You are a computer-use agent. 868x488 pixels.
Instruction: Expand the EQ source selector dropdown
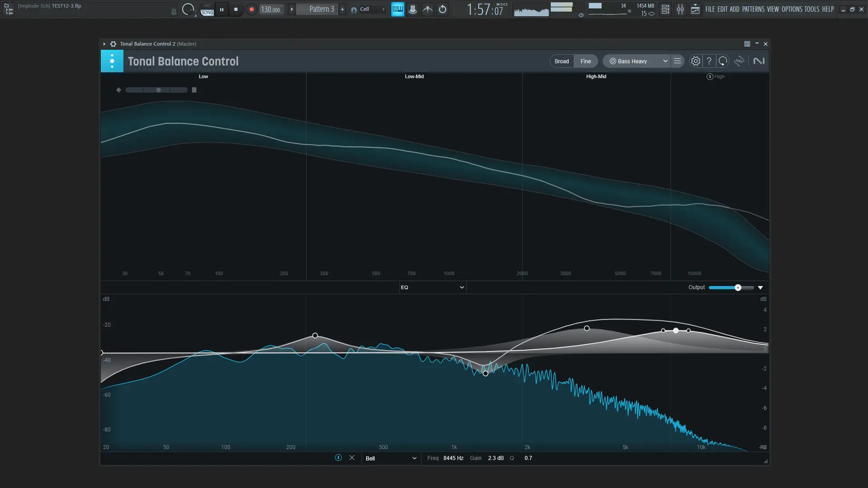coord(432,287)
